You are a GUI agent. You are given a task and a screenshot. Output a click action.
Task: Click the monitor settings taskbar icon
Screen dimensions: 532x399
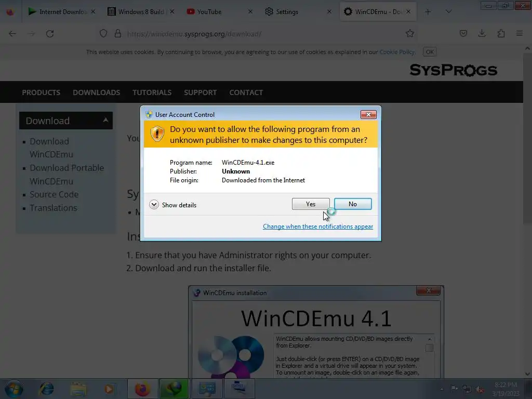pos(207,389)
